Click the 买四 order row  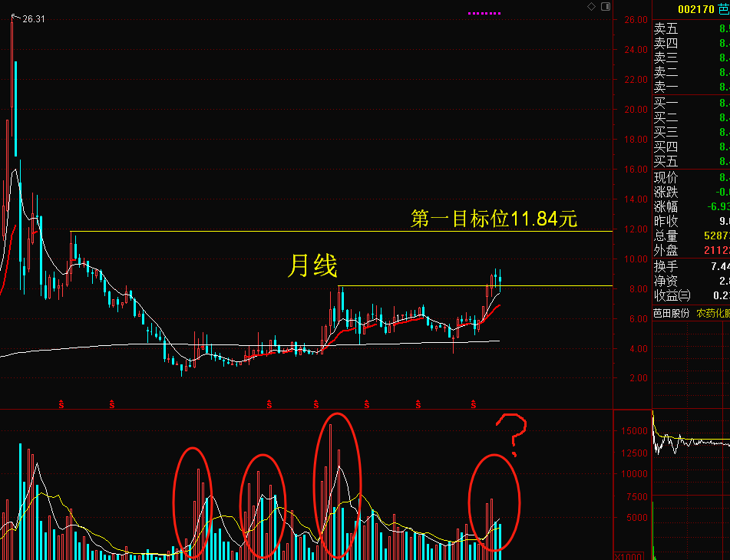(x=691, y=147)
